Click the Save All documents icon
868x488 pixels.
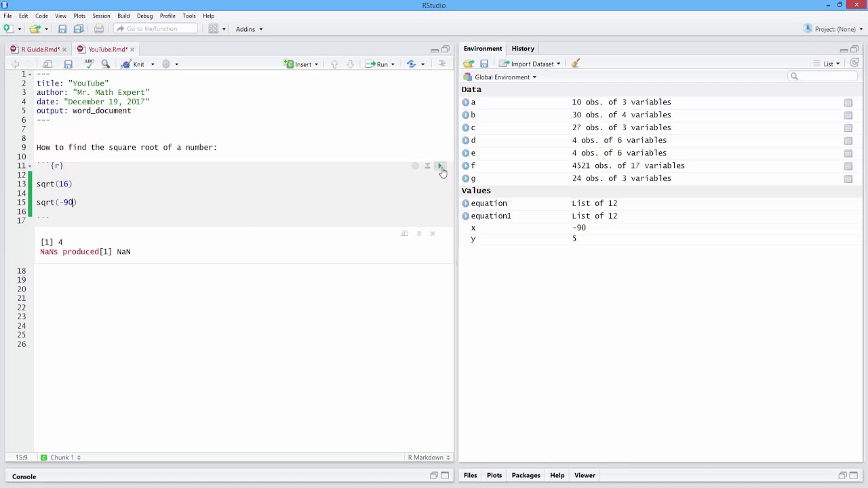pos(79,28)
